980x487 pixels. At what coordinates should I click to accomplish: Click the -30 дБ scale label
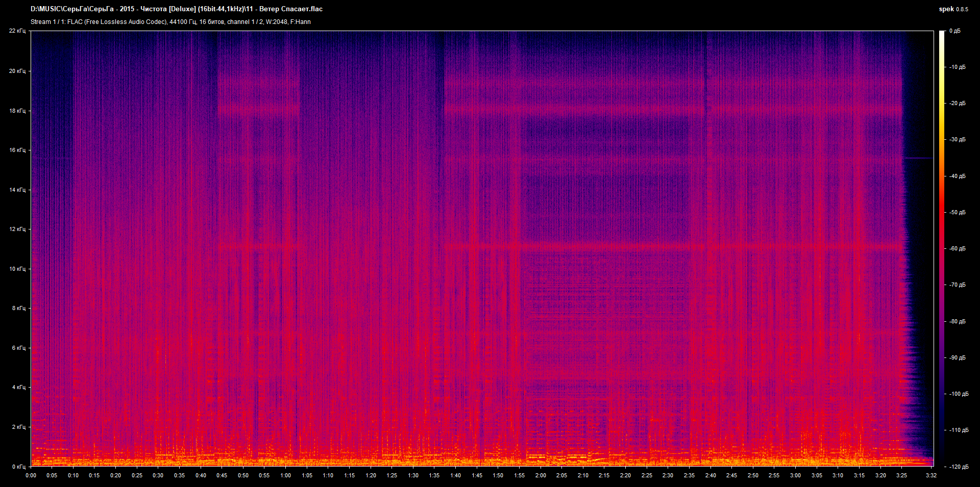tap(957, 140)
